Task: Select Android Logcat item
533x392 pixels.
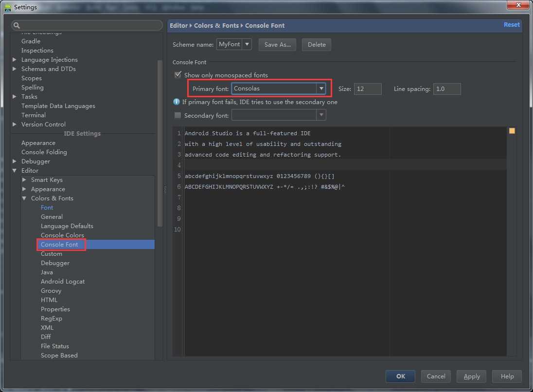Action: pos(63,281)
